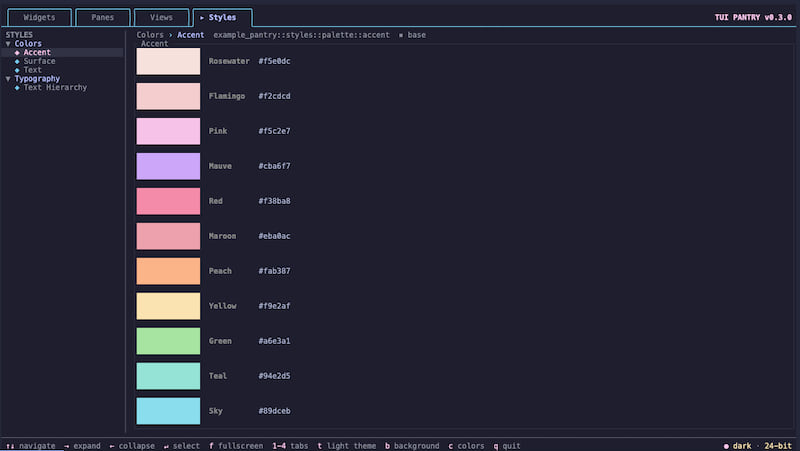
Task: Click hex value #f5c2e7
Action: coord(274,131)
